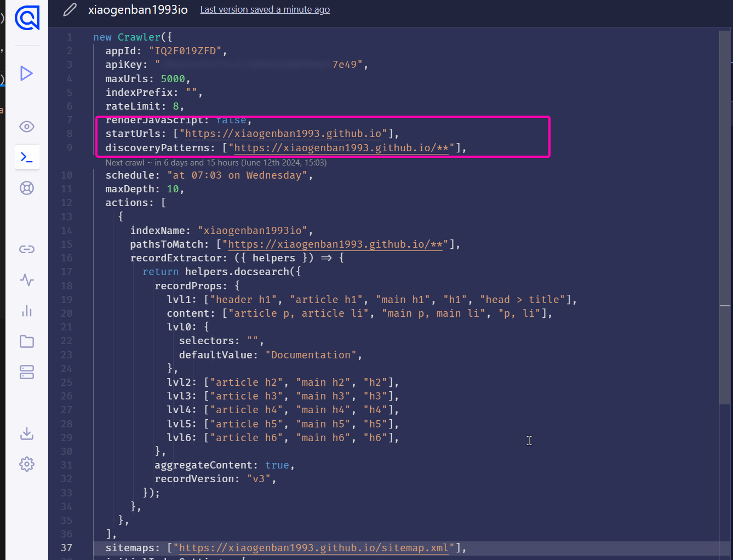Viewport: 733px width, 560px height.
Task: Open the folder icon in sidebar
Action: click(27, 342)
